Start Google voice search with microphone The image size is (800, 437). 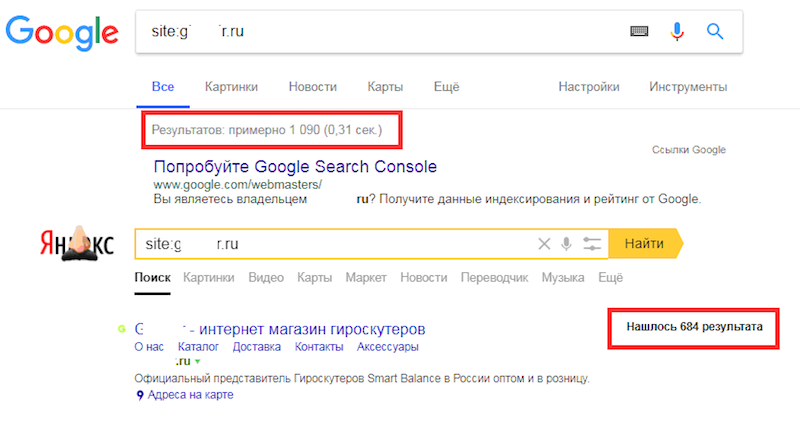(x=677, y=32)
